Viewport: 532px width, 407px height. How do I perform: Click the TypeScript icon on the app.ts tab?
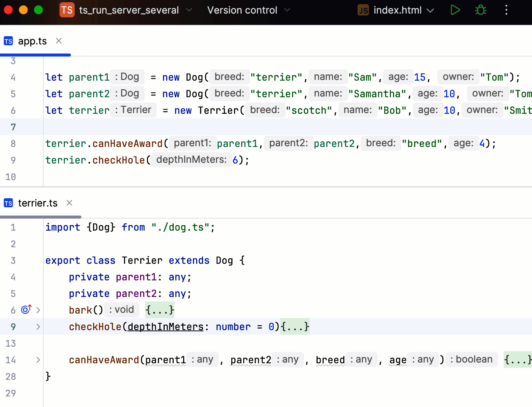tap(8, 41)
